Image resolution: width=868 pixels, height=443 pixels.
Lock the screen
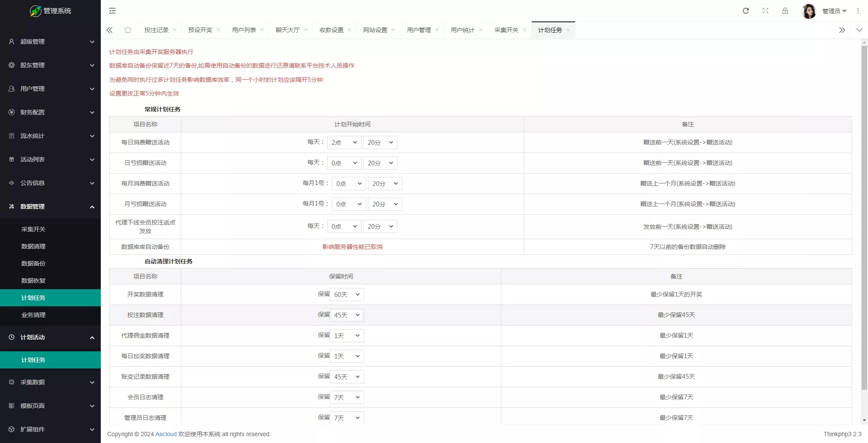pyautogui.click(x=785, y=11)
